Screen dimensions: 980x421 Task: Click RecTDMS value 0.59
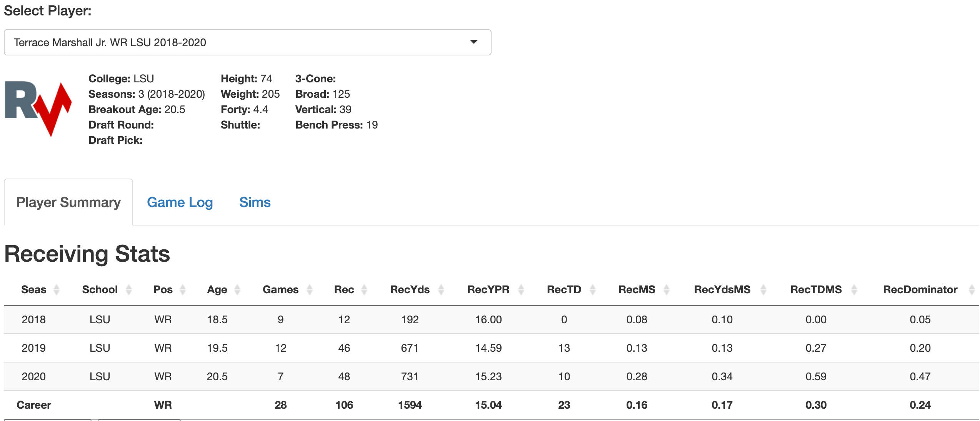pos(816,377)
